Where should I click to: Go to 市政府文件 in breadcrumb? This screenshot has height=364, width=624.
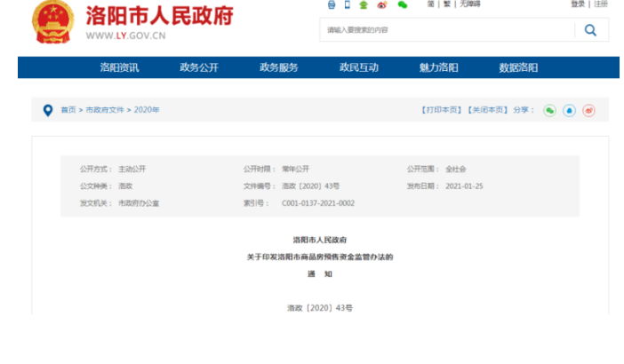tap(105, 110)
